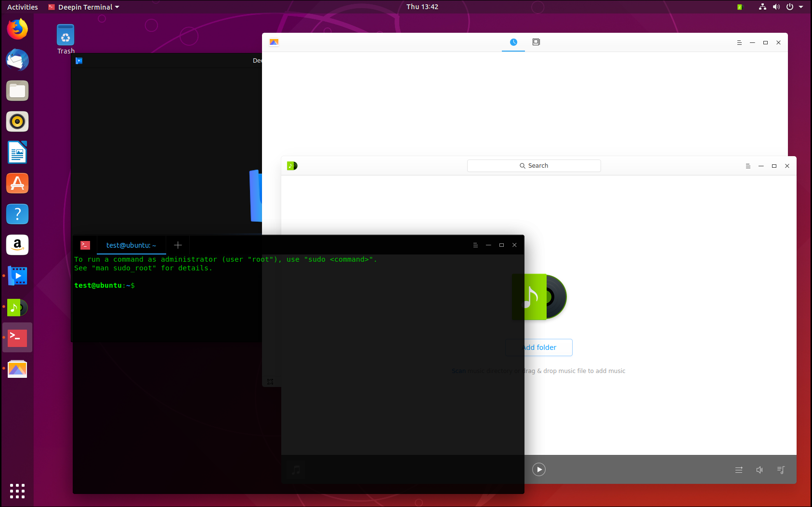Select the test@ubuntu terminal tab
This screenshot has height=507, width=812.
coord(131,245)
